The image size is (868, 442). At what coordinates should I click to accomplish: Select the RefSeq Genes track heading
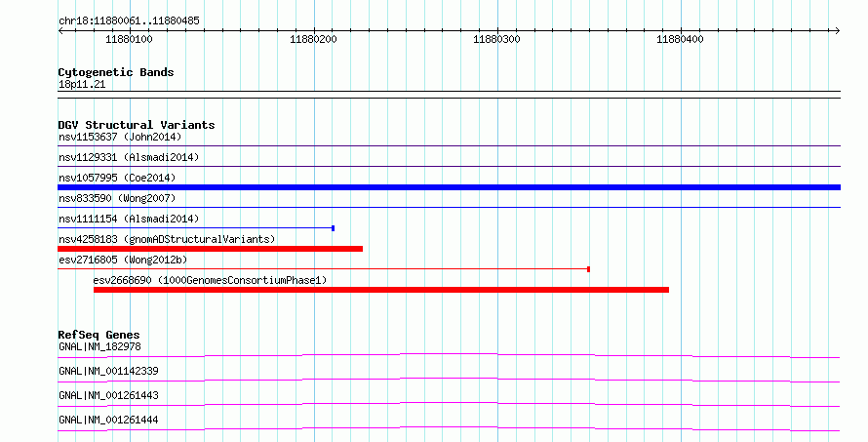(99, 335)
